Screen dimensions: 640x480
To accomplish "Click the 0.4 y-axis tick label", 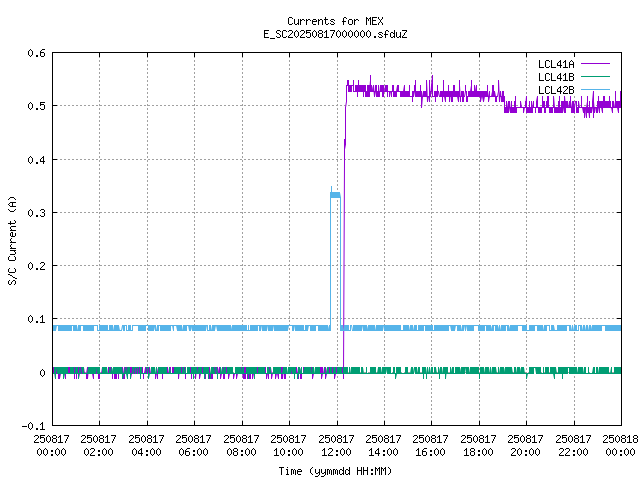I will coord(36,160).
